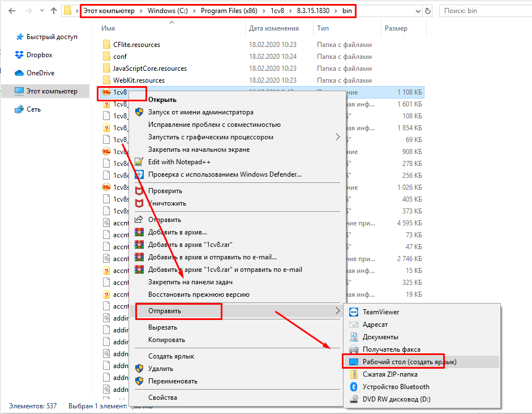Click the Forward navigation arrow
The height and width of the screenshot is (414, 532).
pyautogui.click(x=29, y=11)
